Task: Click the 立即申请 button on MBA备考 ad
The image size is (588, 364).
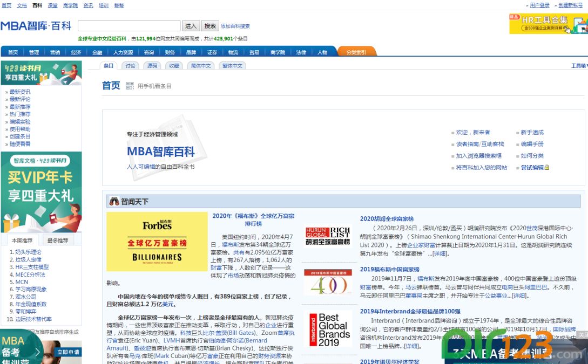Action: [68, 352]
